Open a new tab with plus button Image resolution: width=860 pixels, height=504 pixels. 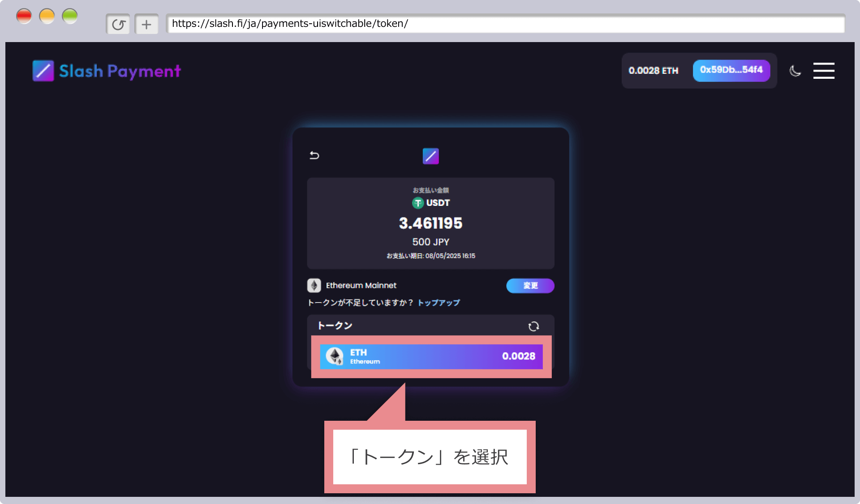tap(146, 24)
